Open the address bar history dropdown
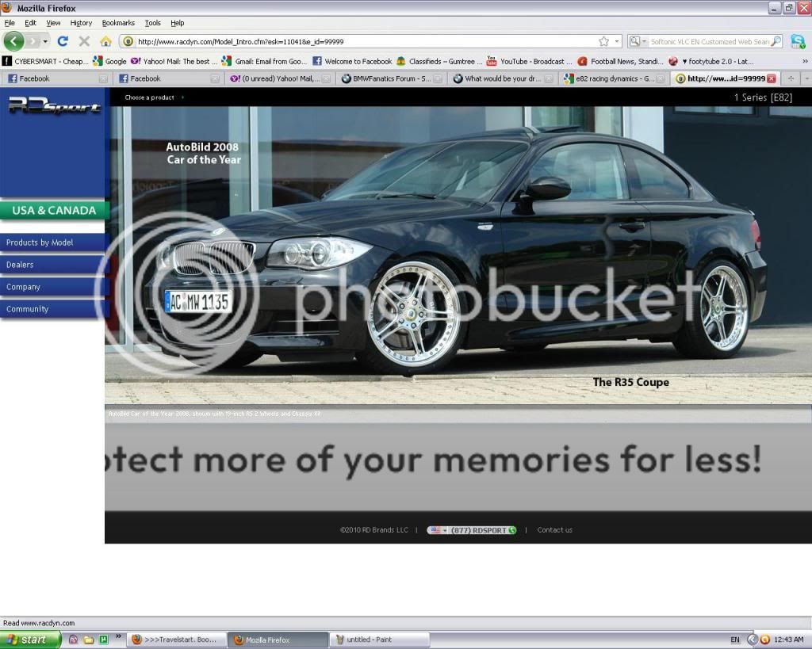This screenshot has height=649, width=812. coord(616,40)
